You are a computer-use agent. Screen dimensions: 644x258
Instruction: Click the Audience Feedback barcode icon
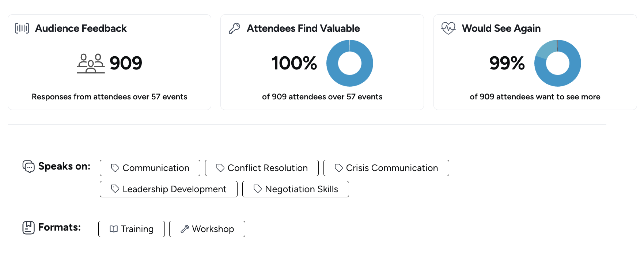coord(22,28)
